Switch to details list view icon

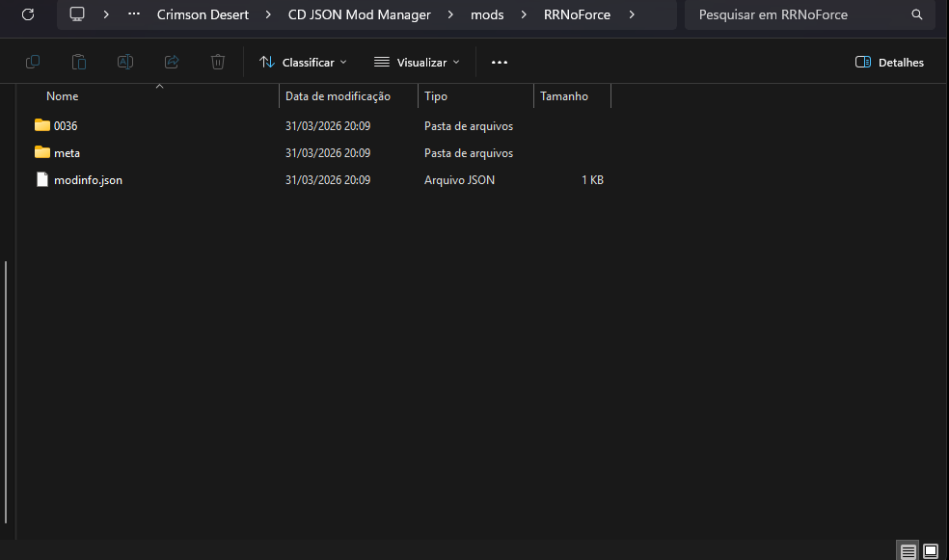[x=908, y=551]
